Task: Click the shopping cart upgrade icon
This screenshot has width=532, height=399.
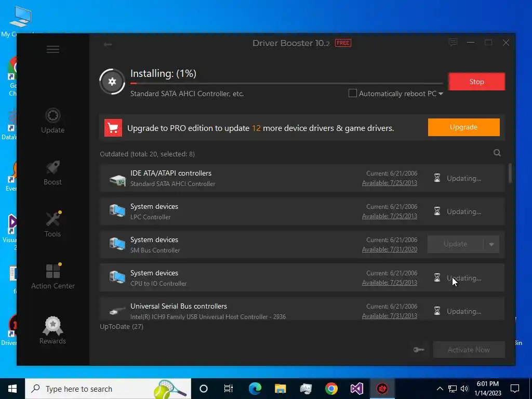Action: click(x=113, y=128)
